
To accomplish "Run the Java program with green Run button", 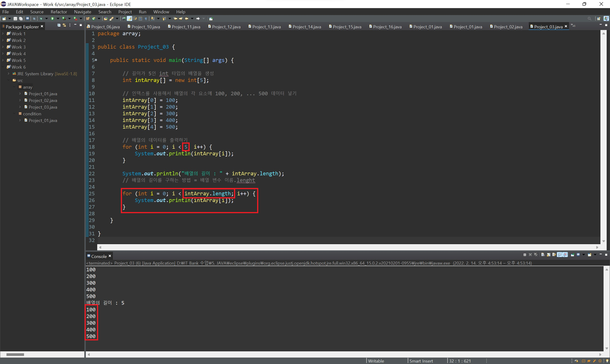I will pyautogui.click(x=52, y=19).
